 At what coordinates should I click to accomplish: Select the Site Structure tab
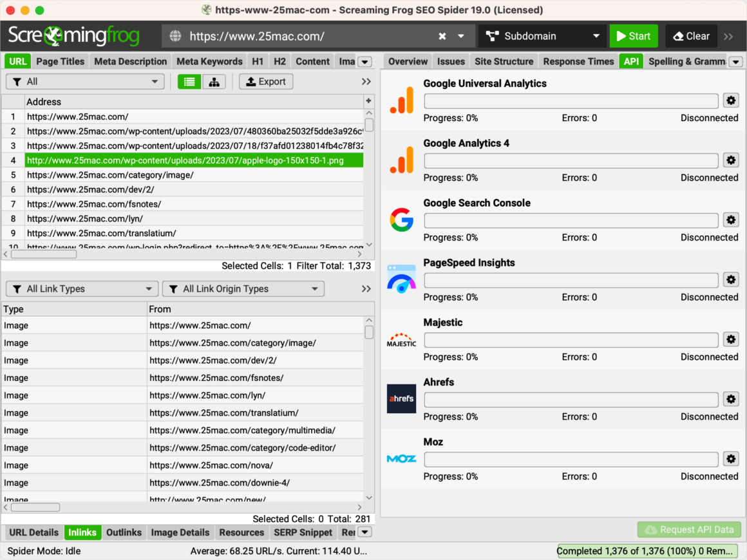click(504, 61)
